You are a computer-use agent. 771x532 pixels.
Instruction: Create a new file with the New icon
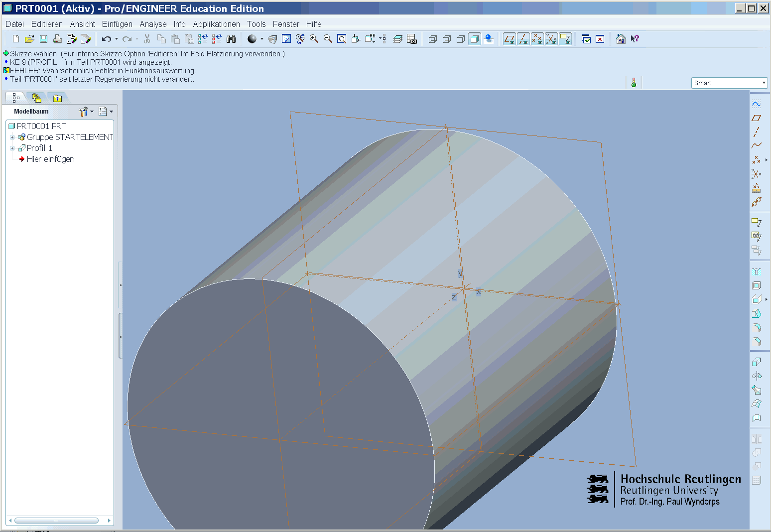(15, 39)
